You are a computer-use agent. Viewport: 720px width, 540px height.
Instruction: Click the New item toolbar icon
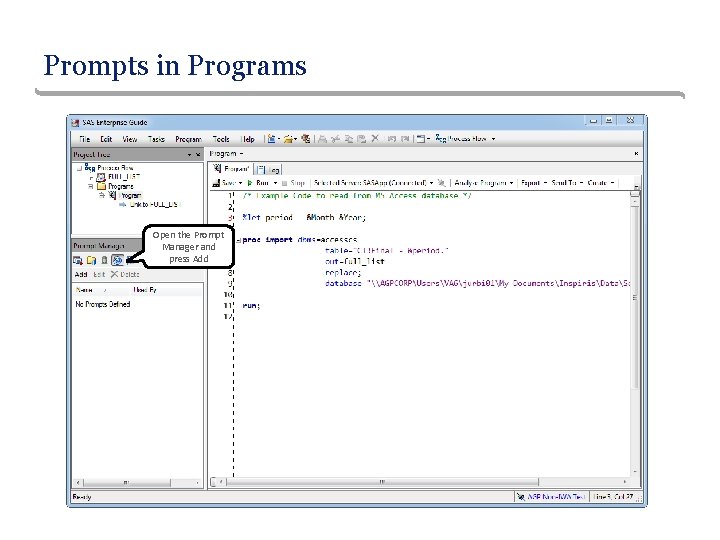pos(271,139)
